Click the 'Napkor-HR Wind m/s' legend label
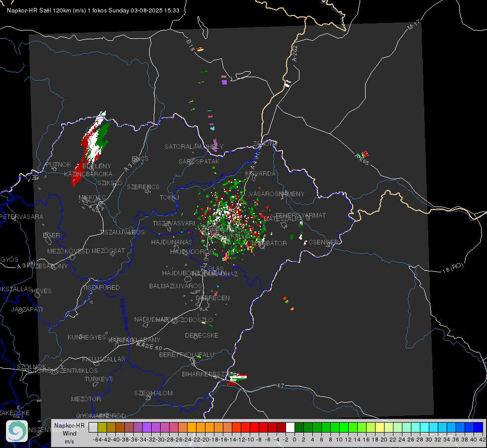Screen dimensions: 487x448 coord(69,433)
